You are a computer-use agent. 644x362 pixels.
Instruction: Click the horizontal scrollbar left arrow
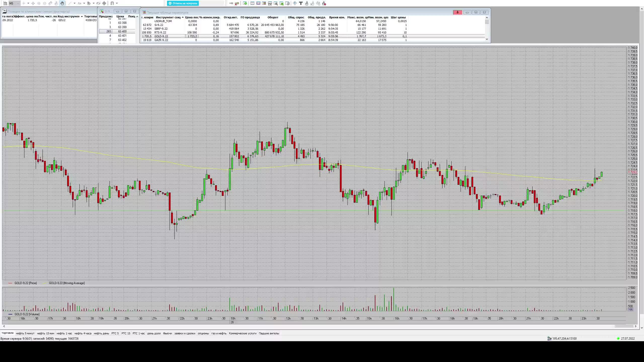click(x=4, y=326)
